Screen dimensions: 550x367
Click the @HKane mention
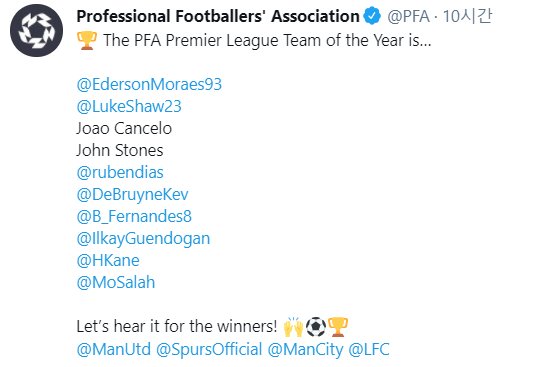[108, 260]
